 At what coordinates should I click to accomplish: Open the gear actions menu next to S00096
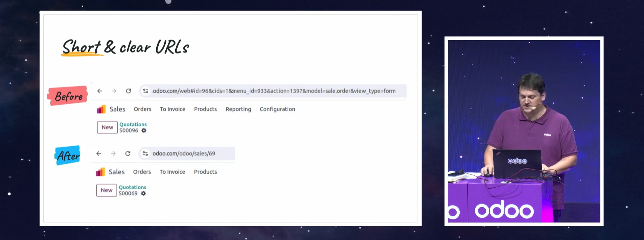(x=144, y=130)
